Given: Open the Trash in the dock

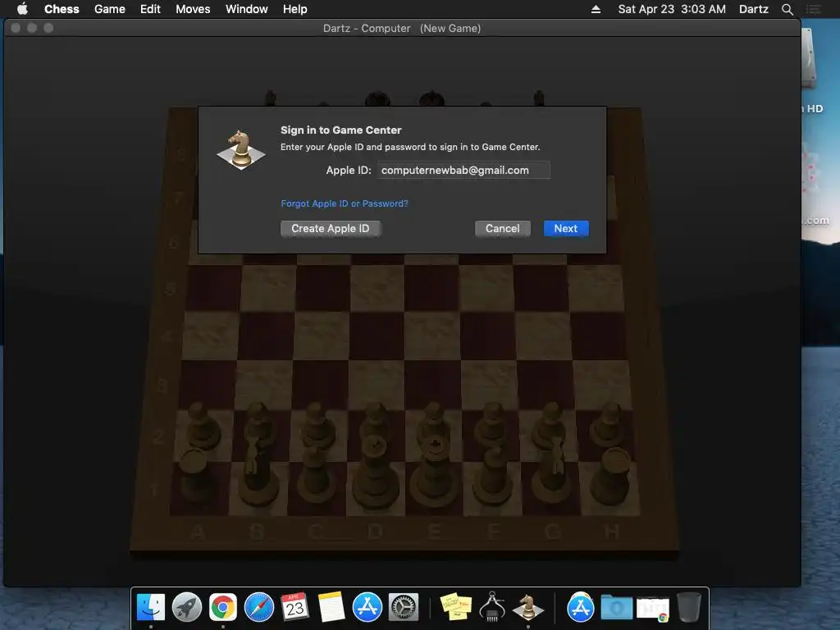Looking at the screenshot, I should click(689, 608).
